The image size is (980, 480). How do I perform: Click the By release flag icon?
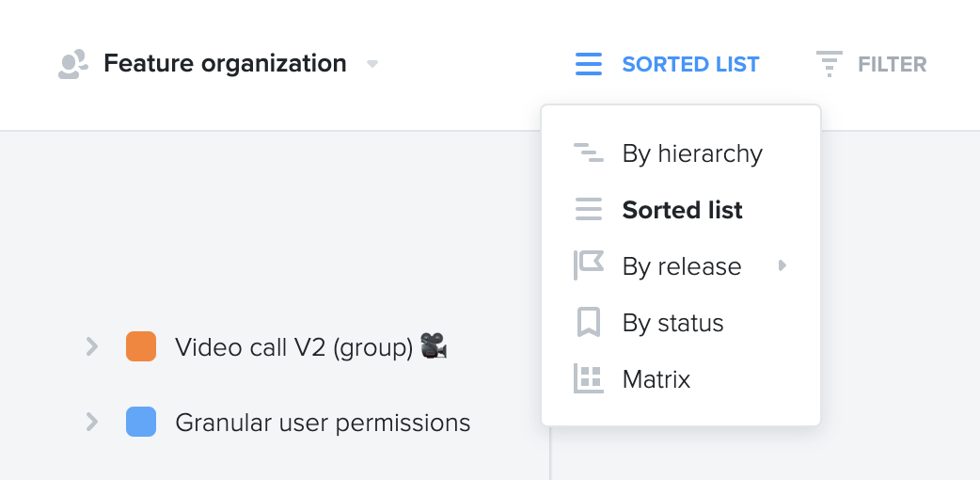click(588, 265)
